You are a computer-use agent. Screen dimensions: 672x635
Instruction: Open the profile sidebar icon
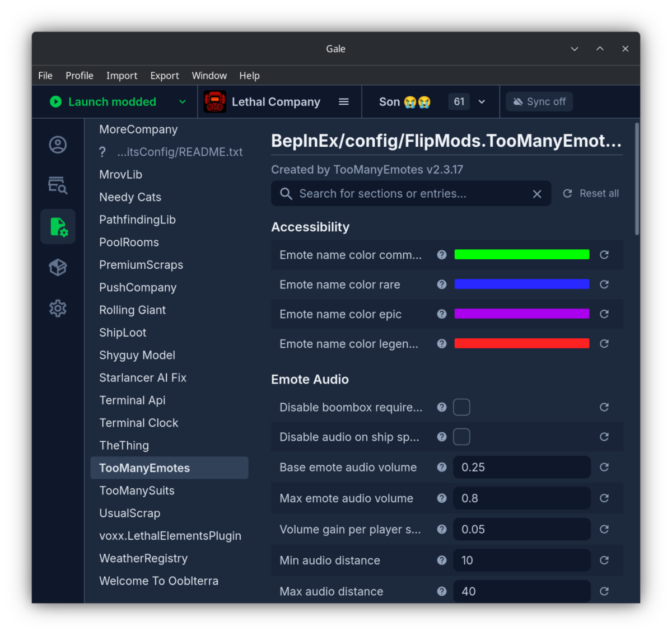tap(58, 145)
